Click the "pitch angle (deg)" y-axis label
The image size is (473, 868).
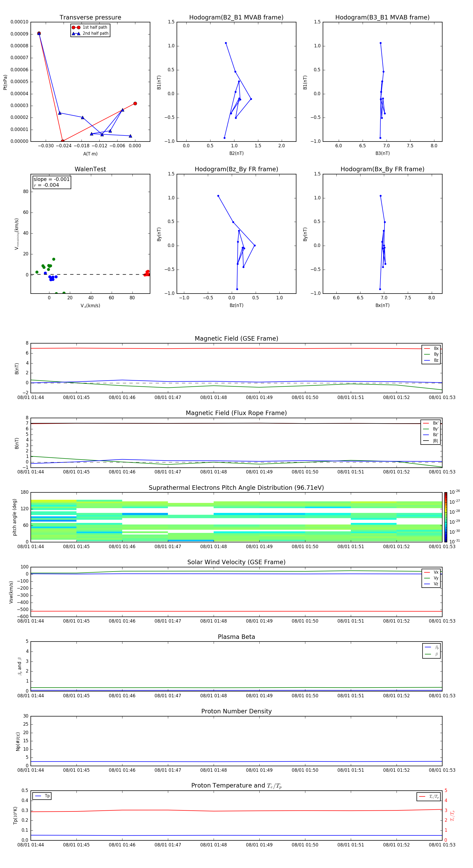click(x=14, y=517)
